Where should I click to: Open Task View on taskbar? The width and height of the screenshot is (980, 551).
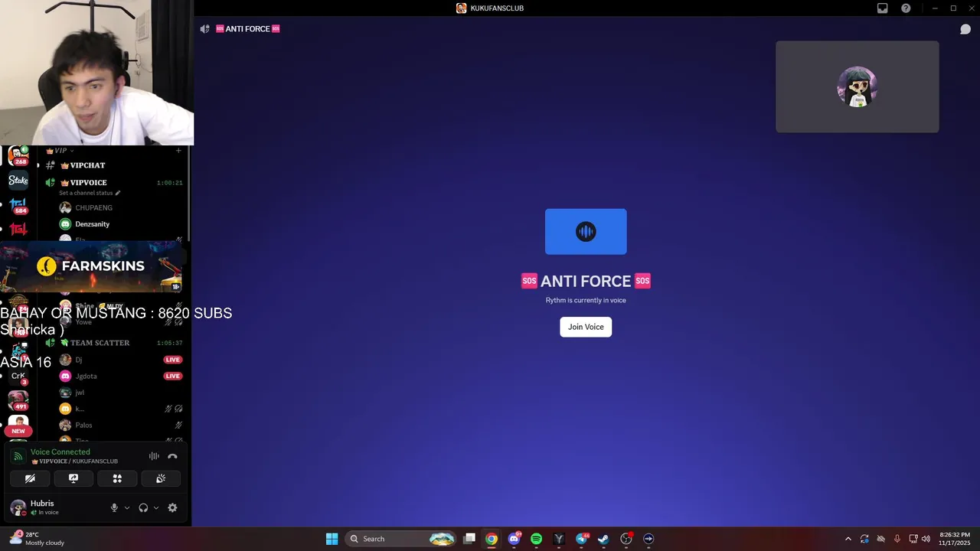(x=469, y=539)
